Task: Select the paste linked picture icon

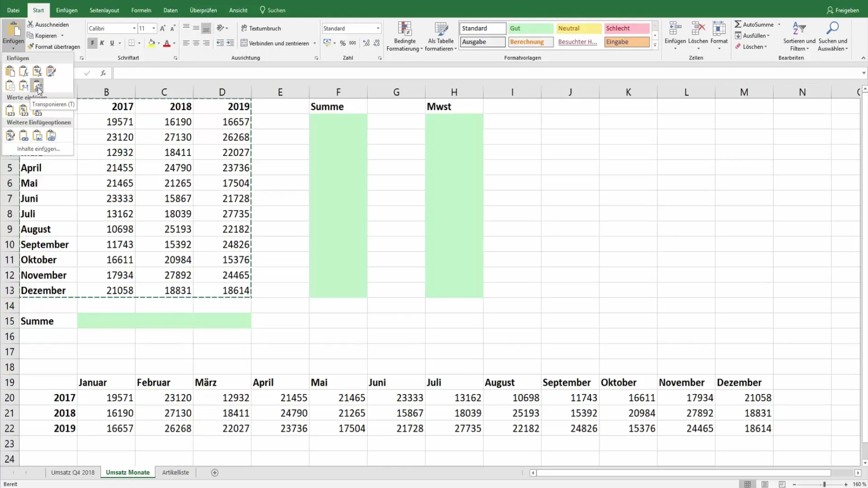Action: click(51, 136)
